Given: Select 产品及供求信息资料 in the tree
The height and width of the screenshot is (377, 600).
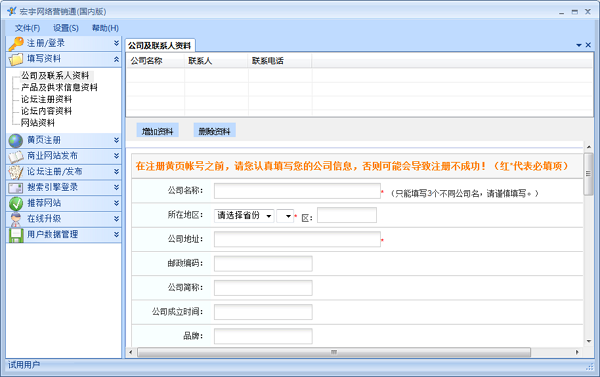Looking at the screenshot, I should click(x=59, y=87).
